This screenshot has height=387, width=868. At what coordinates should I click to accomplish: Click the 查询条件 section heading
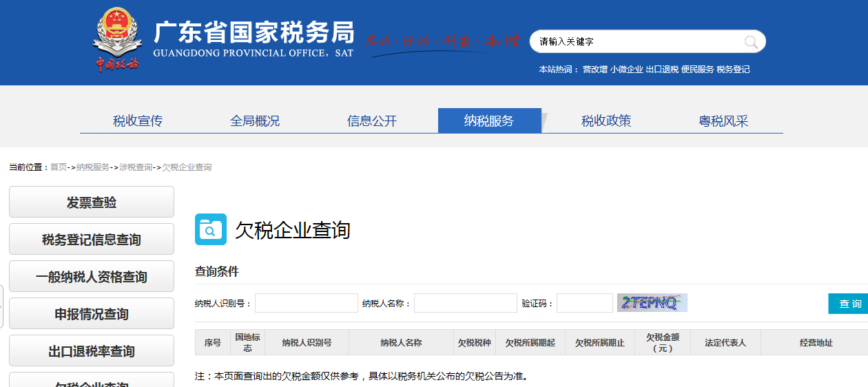click(x=217, y=271)
